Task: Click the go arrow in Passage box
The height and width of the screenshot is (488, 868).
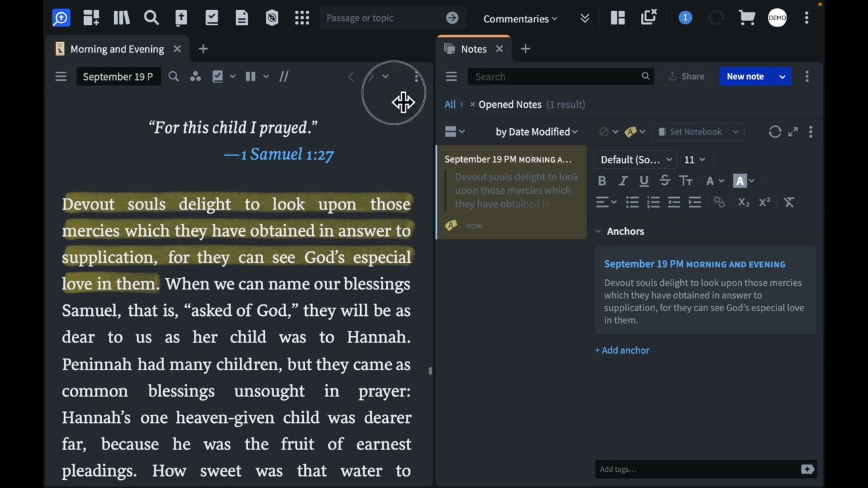Action: (452, 18)
